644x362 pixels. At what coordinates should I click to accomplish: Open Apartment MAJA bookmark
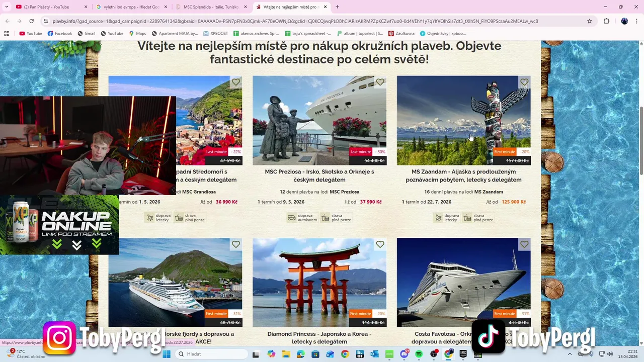tap(175, 34)
